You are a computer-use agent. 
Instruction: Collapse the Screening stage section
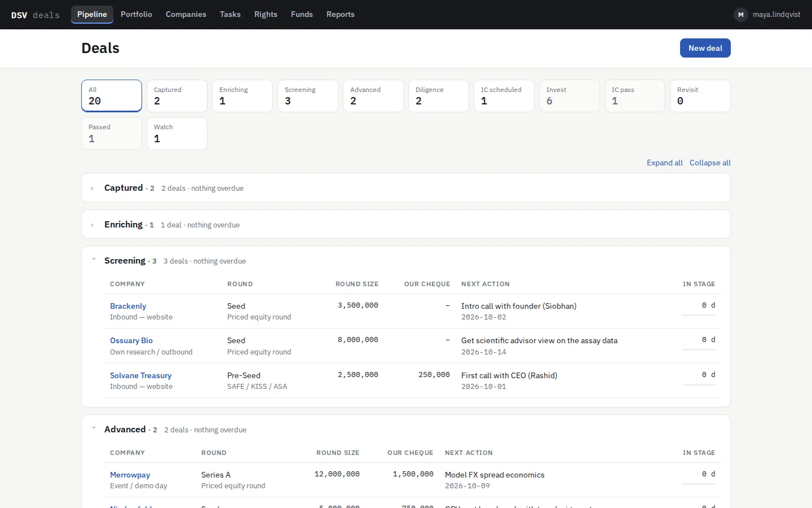(x=94, y=260)
